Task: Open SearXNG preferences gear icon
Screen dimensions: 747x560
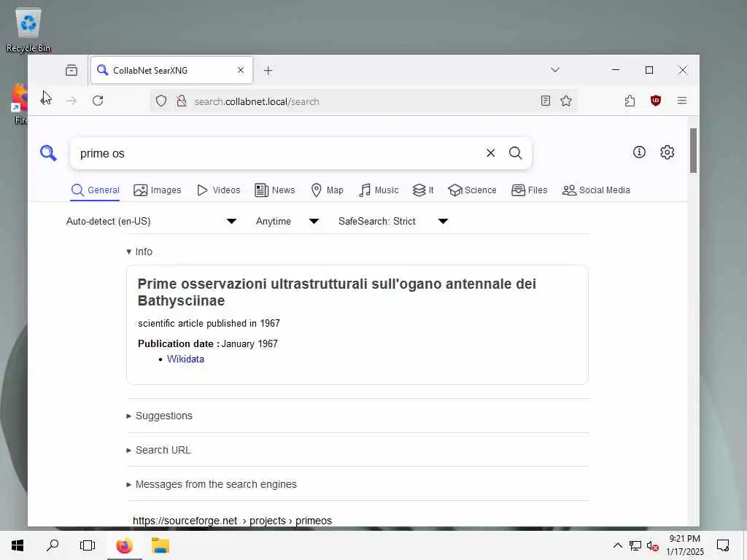Action: (667, 152)
